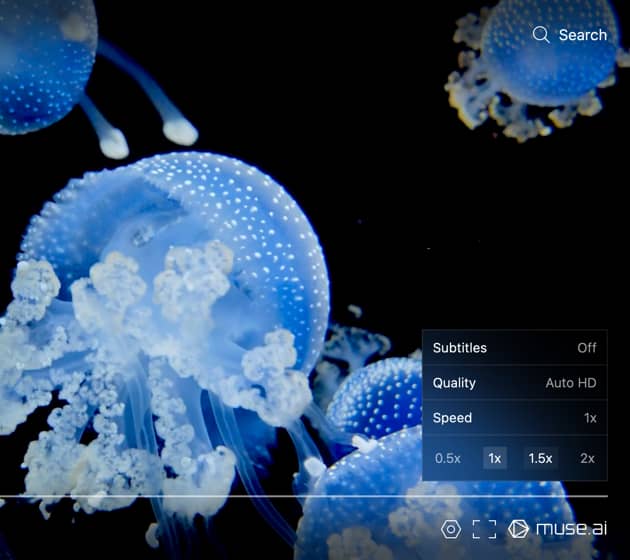Click the settings hexagon icon
630x560 pixels.
[451, 529]
